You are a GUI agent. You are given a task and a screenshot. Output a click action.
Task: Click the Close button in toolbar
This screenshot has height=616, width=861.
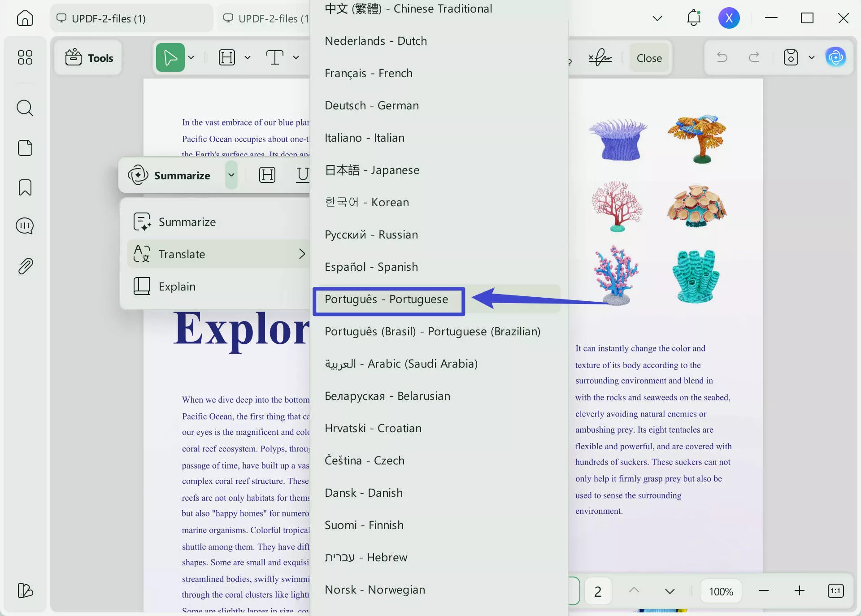pyautogui.click(x=649, y=58)
